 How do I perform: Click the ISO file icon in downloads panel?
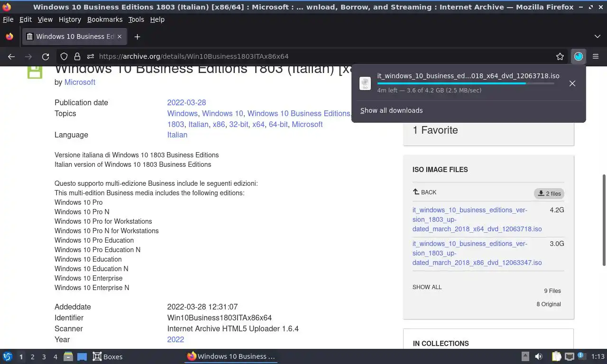point(365,83)
